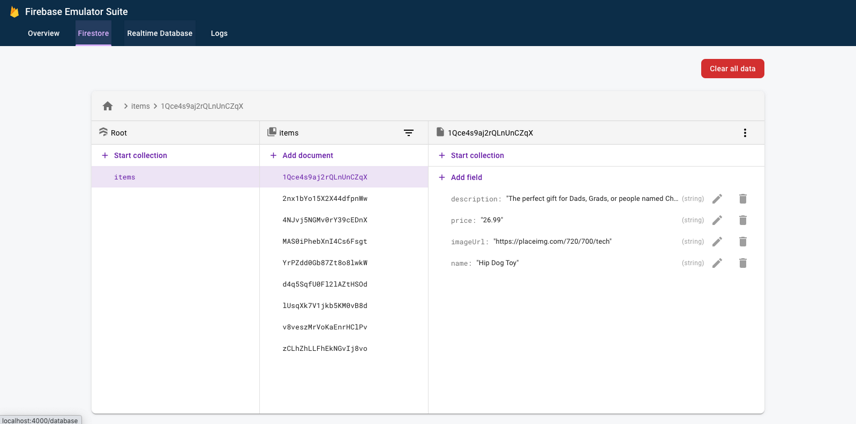Open document three-dot options menu
This screenshot has height=424, width=856.
click(x=744, y=133)
